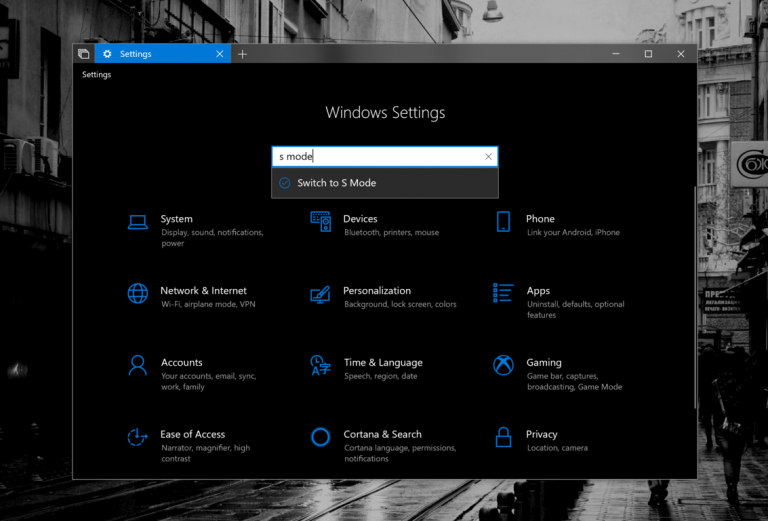Viewport: 768px width, 521px height.
Task: Click 'Display, sound, notifications, power' description
Action: click(212, 238)
